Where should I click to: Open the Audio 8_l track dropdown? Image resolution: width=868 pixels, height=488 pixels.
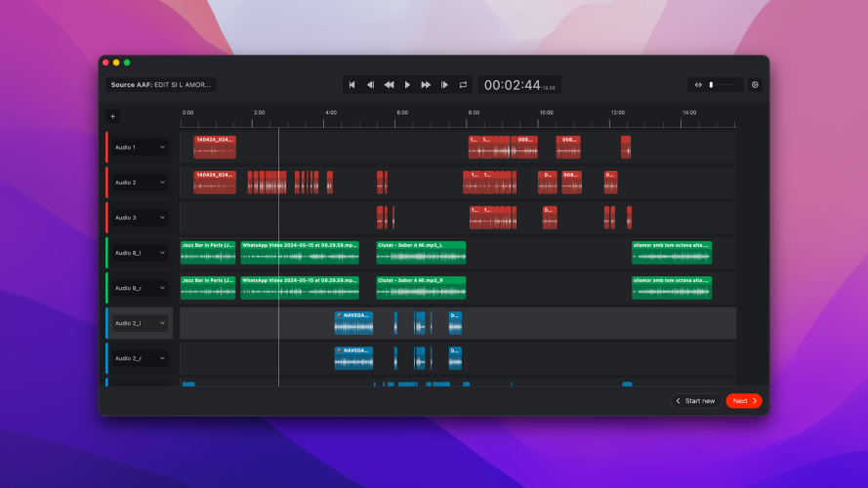click(x=162, y=253)
